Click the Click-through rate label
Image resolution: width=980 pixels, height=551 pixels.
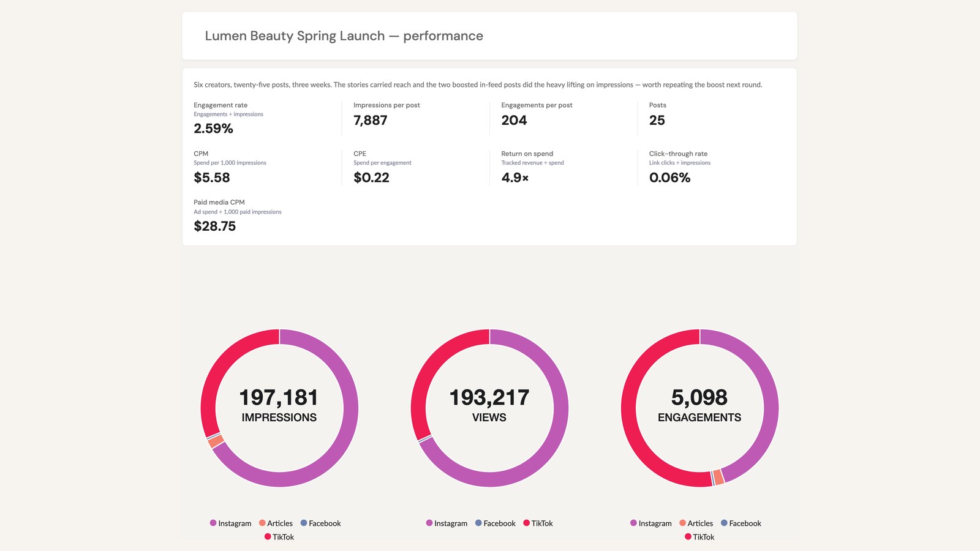click(678, 154)
